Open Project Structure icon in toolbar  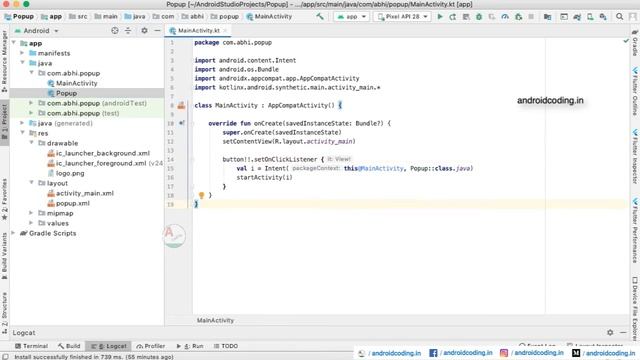coord(547,17)
